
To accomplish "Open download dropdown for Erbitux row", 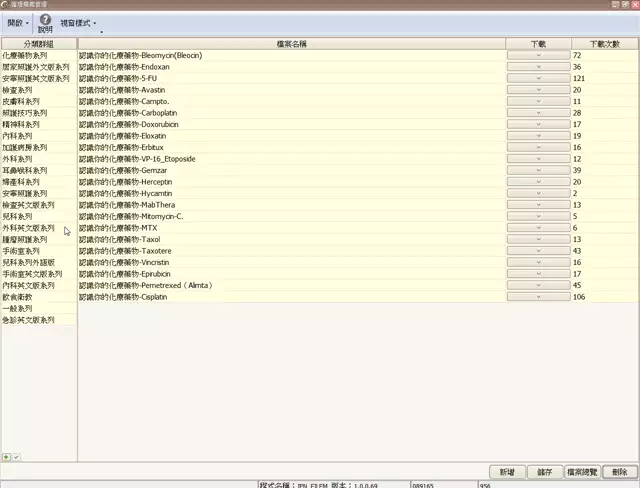I will pos(538,147).
